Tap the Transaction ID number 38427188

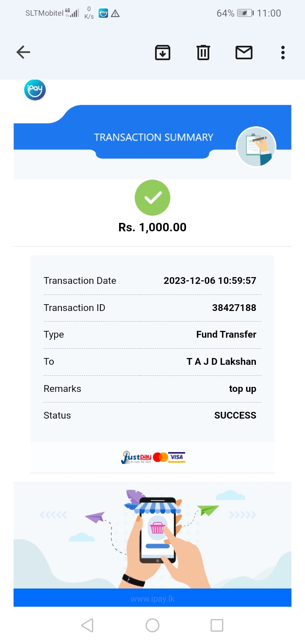tap(234, 308)
